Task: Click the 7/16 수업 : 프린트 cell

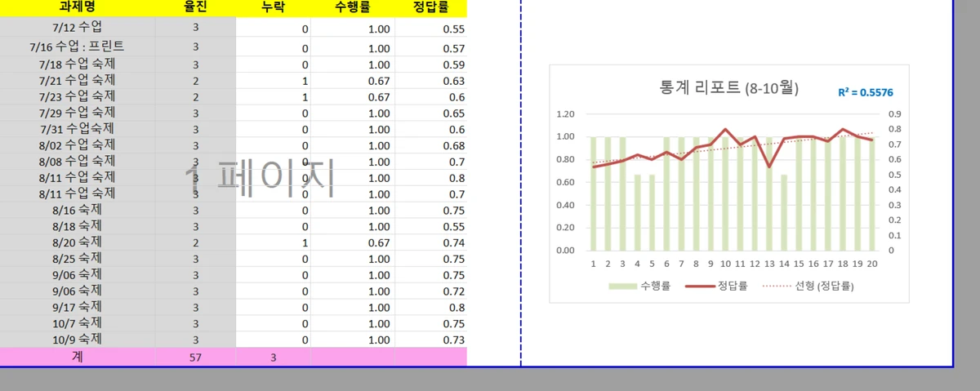Action: 77,47
